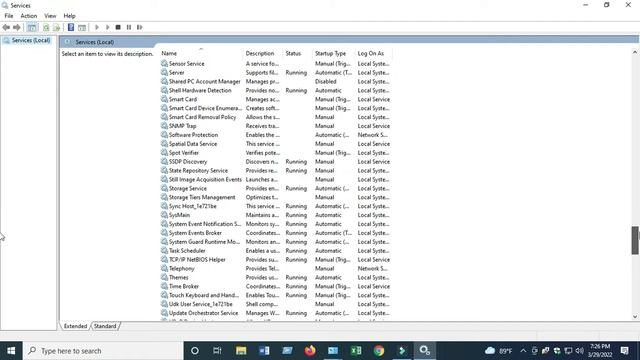Click the SSDP Discovery gear icon
This screenshot has height=360, width=640.
coord(164,162)
